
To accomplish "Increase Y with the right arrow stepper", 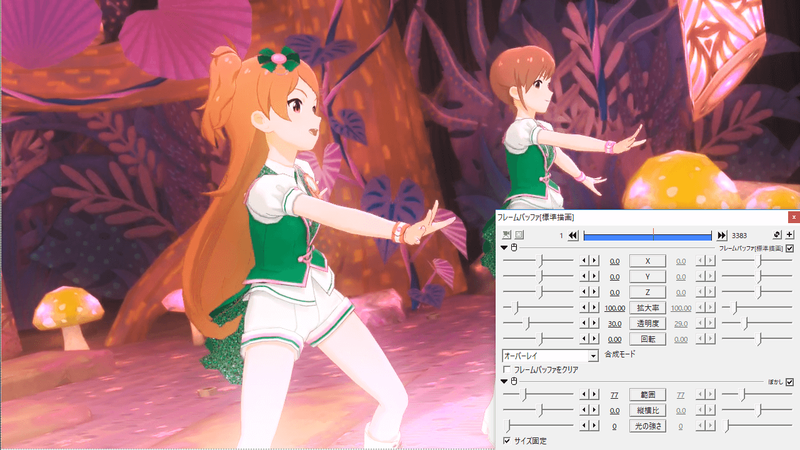I will click(594, 277).
